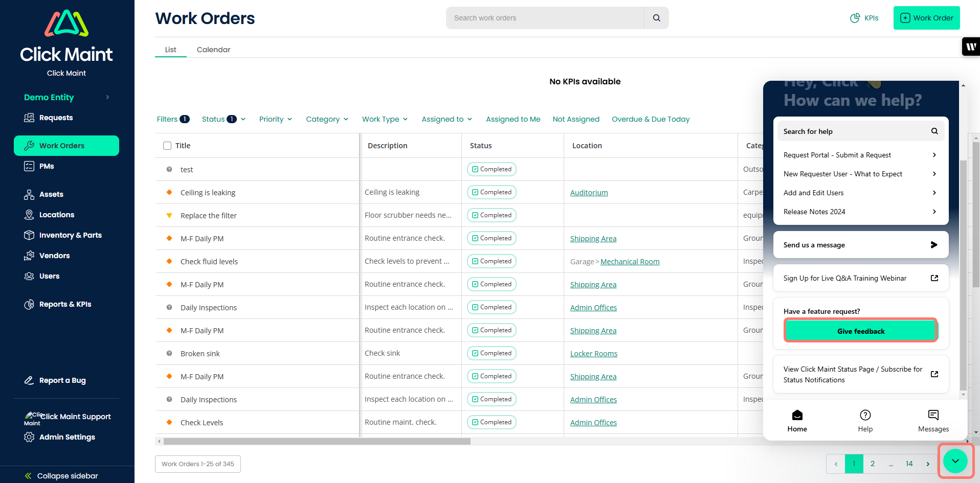This screenshot has width=980, height=483.
Task: Toggle Overdue & Due Today filter
Action: [651, 119]
